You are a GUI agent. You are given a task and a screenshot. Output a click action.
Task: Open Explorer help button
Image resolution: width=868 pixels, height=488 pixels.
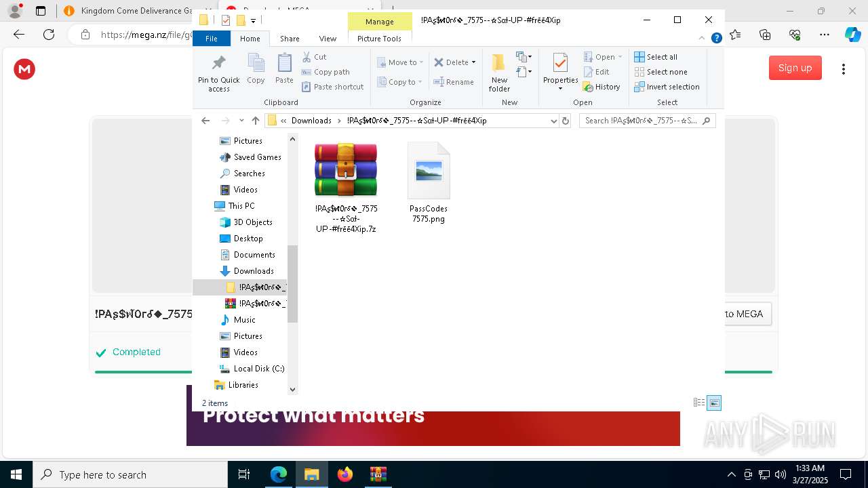coord(716,39)
